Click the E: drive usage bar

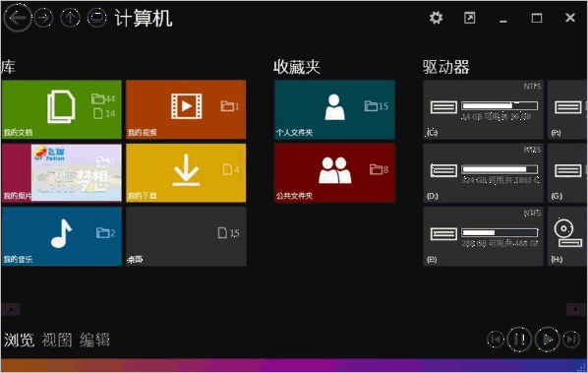500,233
